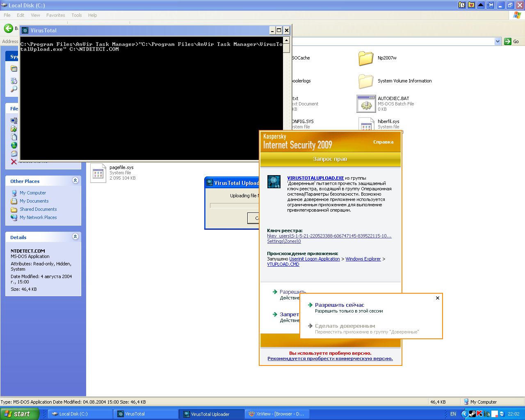The height and width of the screenshot is (420, 525).
Task: Close the Kaspersky allow options popup
Action: point(438,298)
